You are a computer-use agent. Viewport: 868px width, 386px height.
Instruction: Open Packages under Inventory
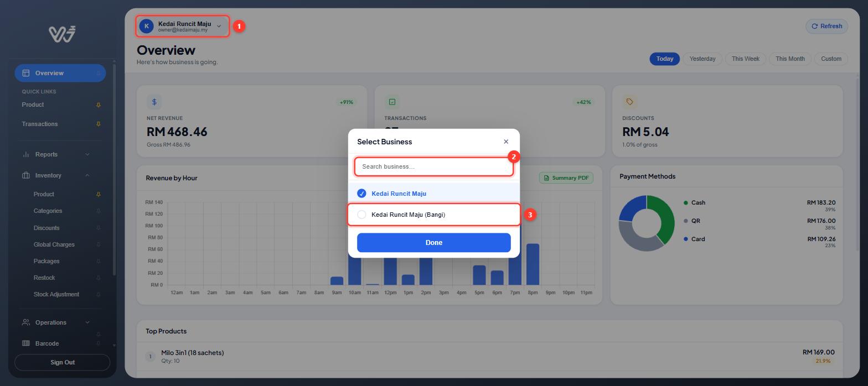(46, 261)
